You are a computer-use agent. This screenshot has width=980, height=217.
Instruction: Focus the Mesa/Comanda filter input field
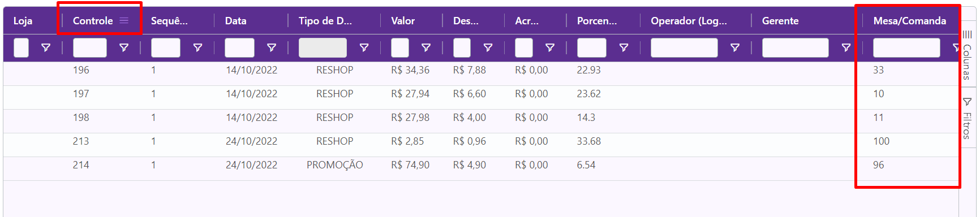[906, 47]
